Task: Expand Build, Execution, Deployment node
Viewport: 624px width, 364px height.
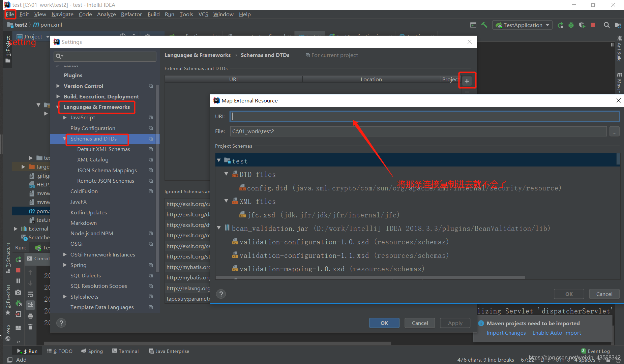Action: [58, 96]
